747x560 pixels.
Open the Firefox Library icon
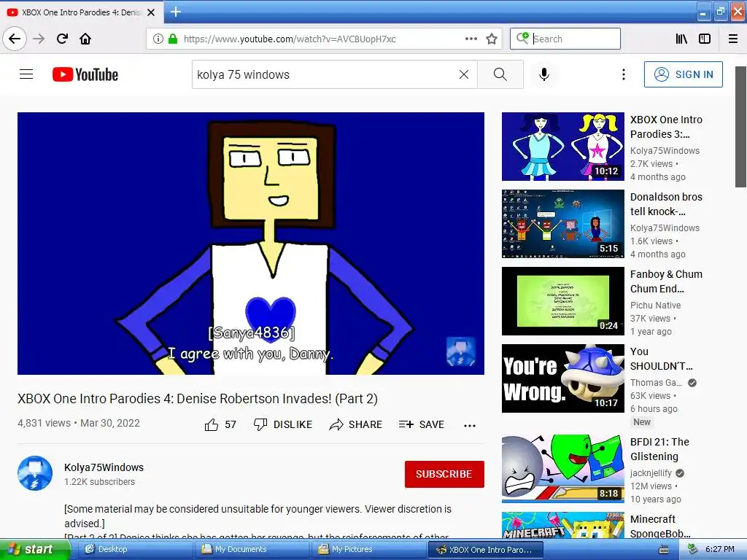(681, 39)
